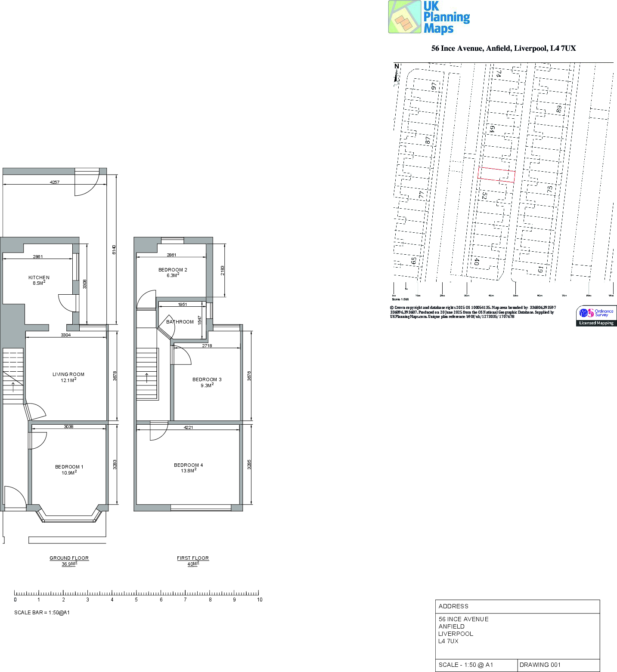Click the DRAWING 001 title block cell
This screenshot has height=672, width=617.
pos(558,665)
